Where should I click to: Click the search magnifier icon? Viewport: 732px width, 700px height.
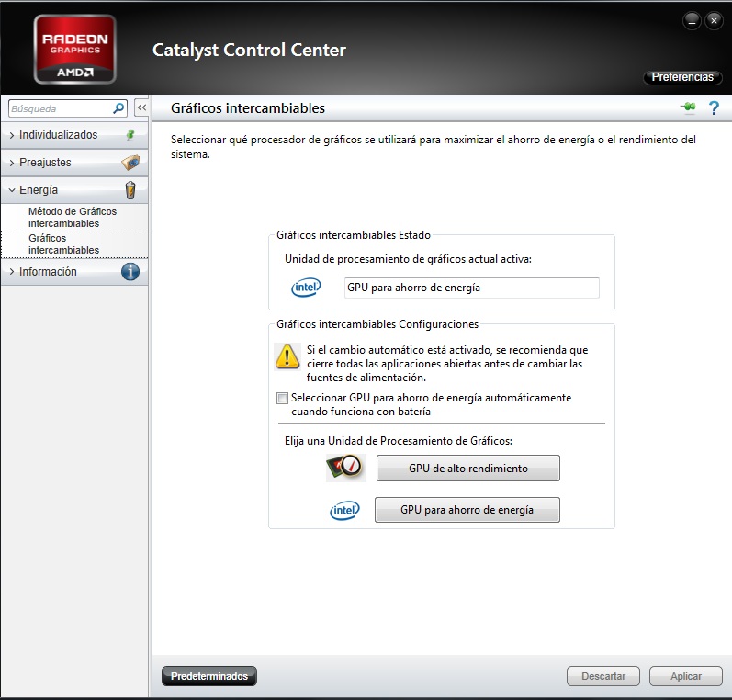(118, 108)
